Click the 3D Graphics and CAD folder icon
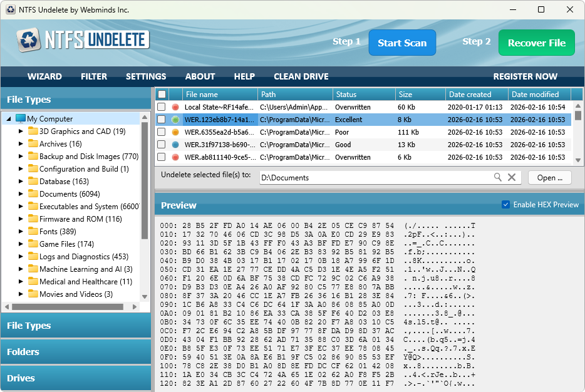Viewport: 585px width, 392px height. 33,131
